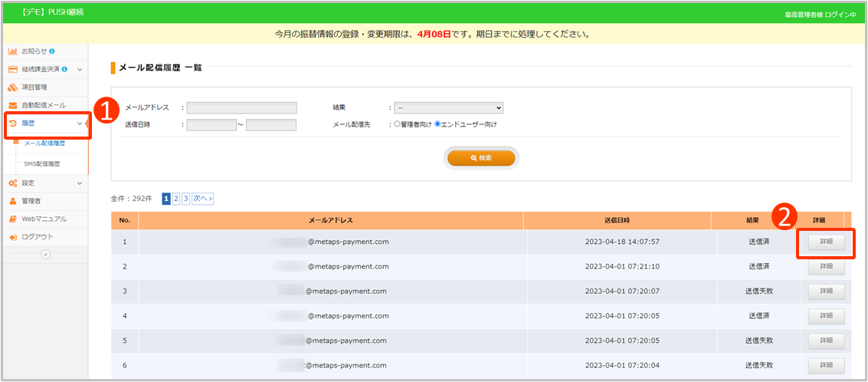The image size is (868, 382).
Task: Expand the 設定 menu chevron
Action: coord(80,183)
